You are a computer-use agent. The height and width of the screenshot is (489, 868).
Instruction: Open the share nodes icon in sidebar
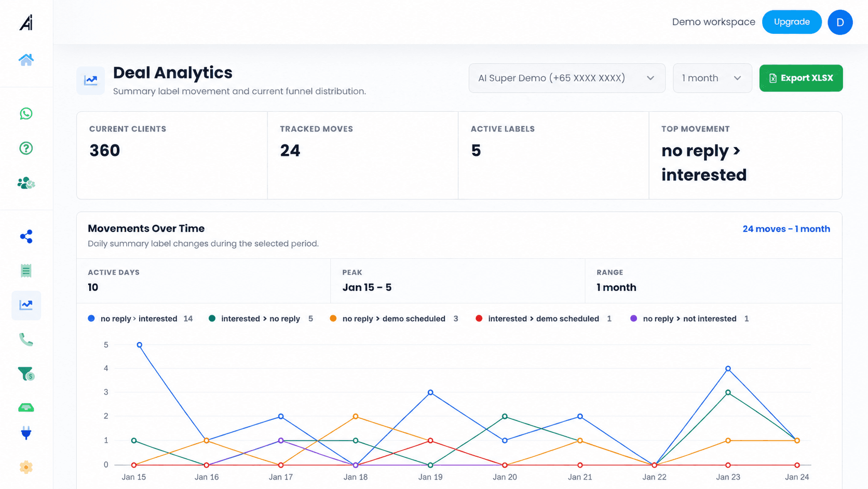[26, 236]
